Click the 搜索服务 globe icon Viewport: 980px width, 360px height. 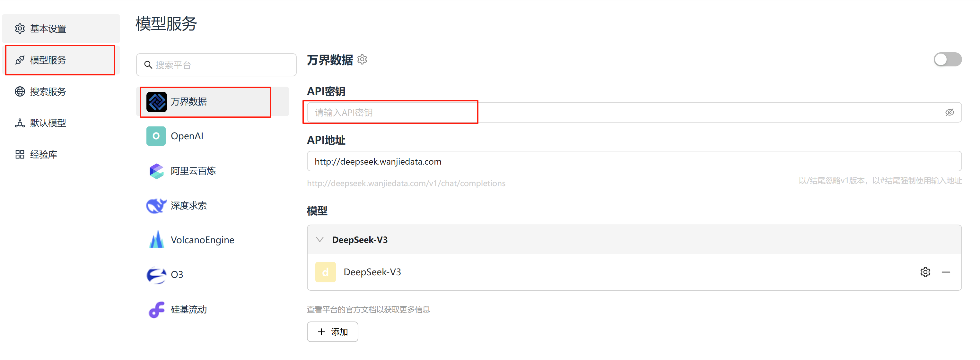click(x=20, y=92)
